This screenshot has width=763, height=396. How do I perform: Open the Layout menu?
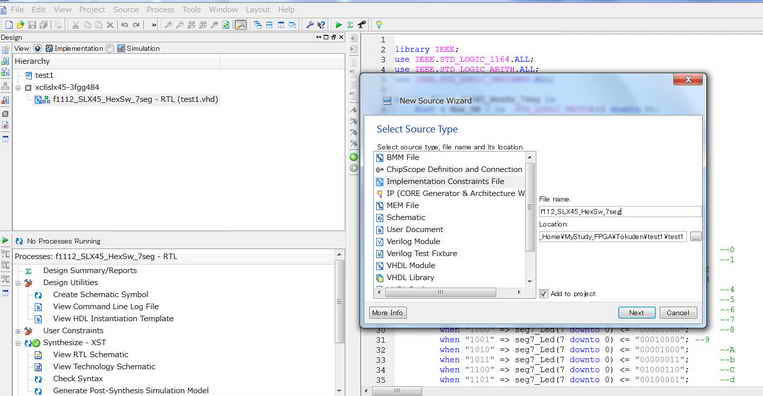(x=258, y=10)
